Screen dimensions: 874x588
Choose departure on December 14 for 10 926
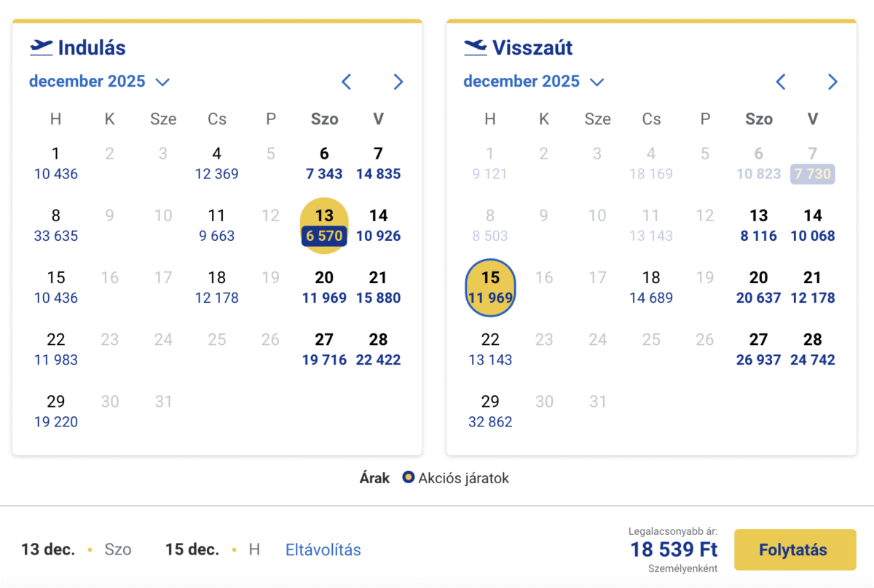378,226
